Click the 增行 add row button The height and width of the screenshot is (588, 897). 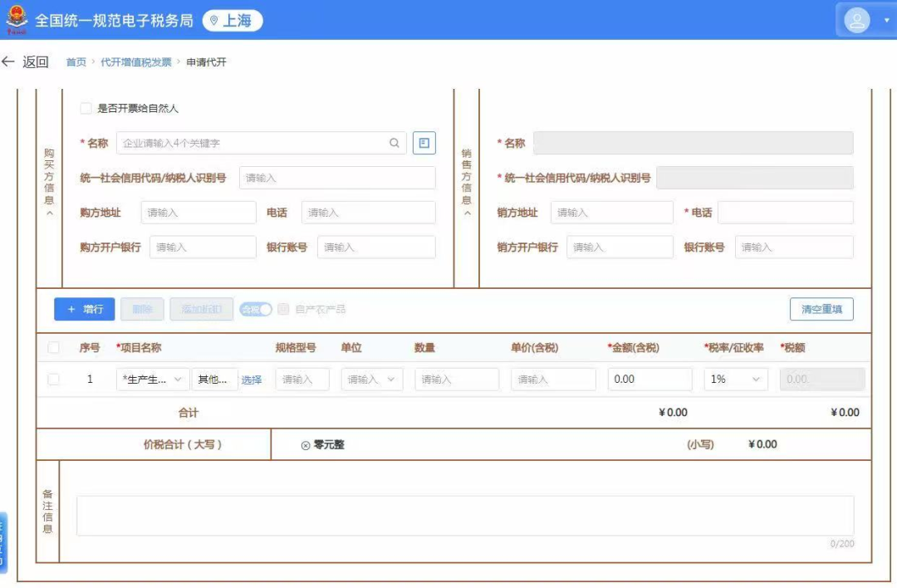pyautogui.click(x=85, y=309)
